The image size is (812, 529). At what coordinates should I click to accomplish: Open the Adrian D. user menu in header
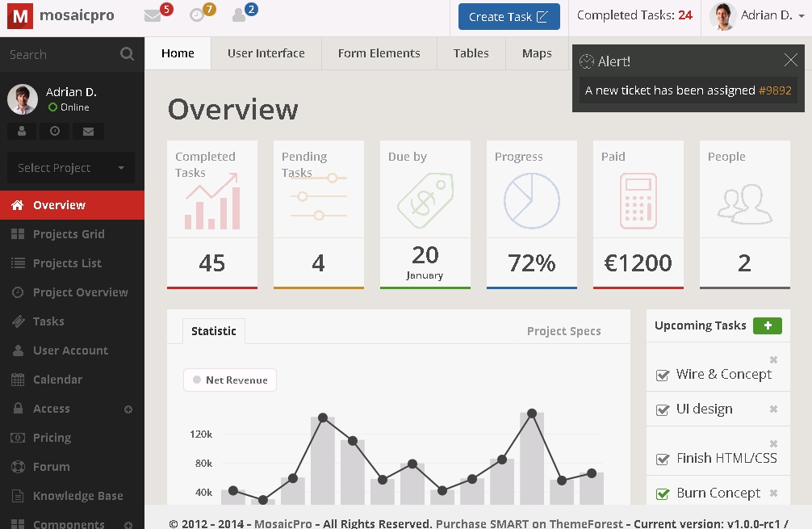760,16
